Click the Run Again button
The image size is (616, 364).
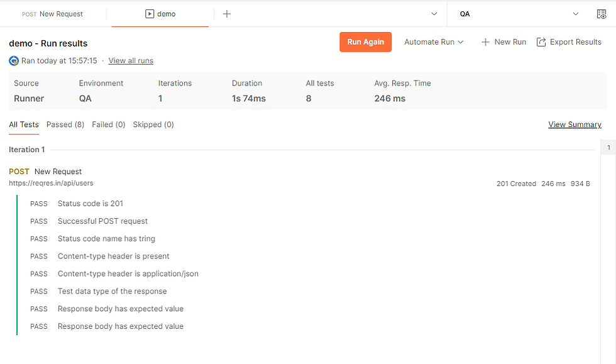365,42
